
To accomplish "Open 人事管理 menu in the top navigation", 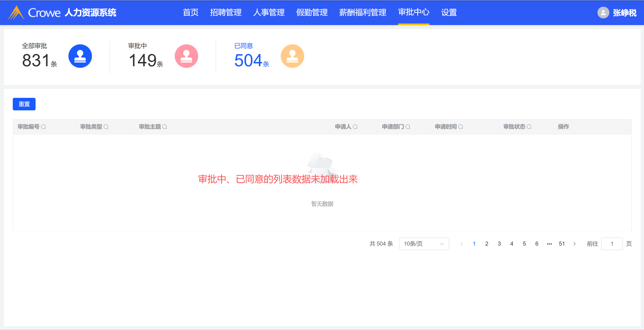I will click(269, 13).
